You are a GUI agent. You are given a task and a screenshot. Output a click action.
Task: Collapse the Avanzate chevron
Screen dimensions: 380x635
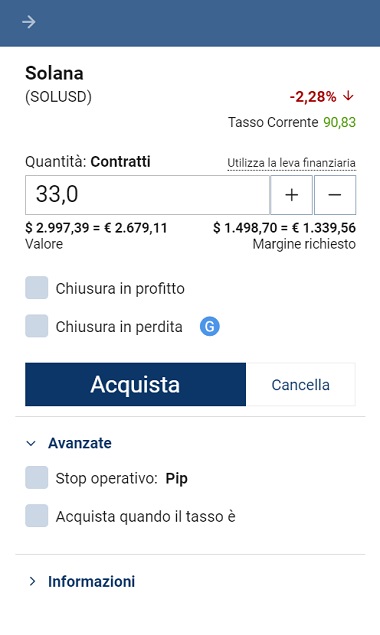pos(31,443)
